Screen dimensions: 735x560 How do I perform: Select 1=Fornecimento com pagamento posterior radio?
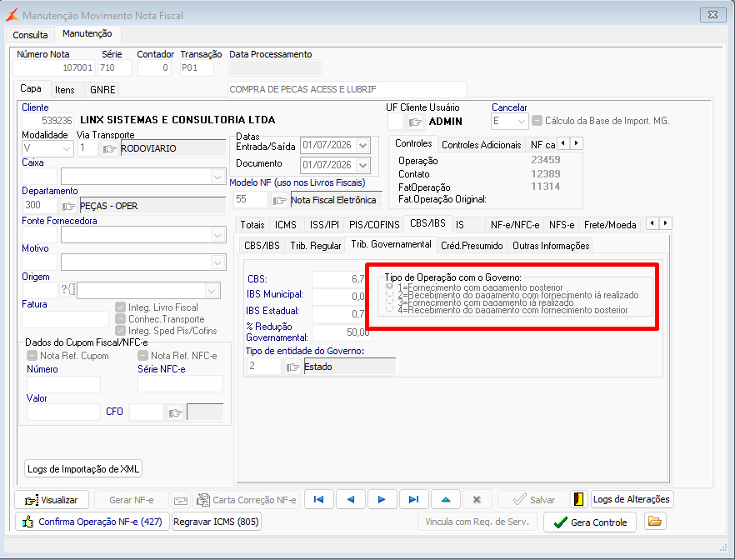(389, 287)
